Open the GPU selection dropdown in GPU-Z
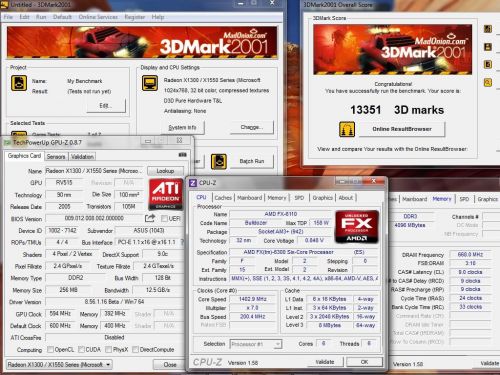 (59, 365)
